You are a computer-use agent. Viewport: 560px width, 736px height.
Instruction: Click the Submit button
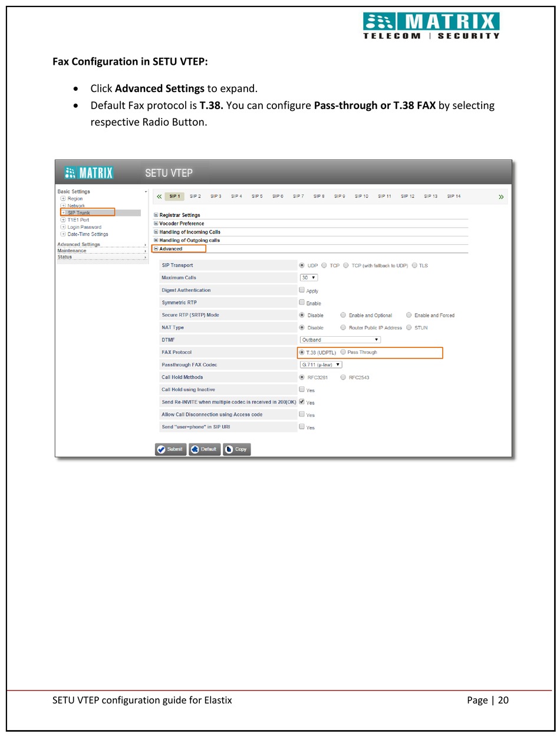click(171, 449)
